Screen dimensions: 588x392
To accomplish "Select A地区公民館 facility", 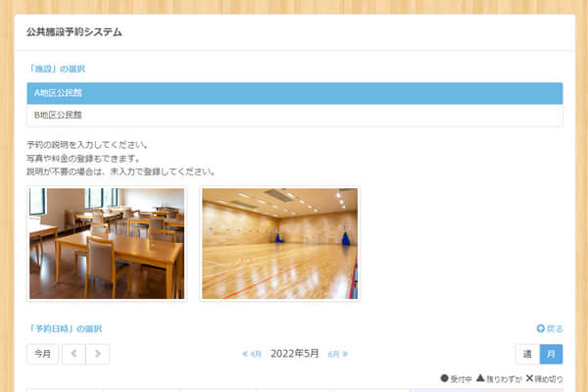I will click(x=294, y=93).
